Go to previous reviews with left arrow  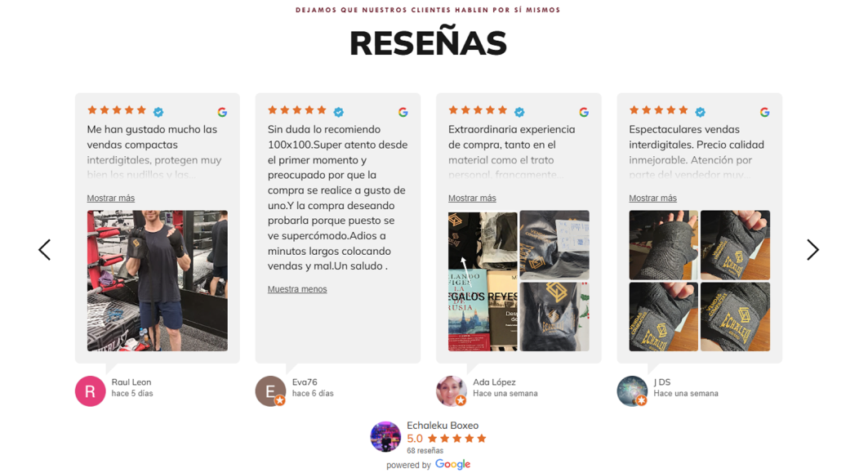pos(44,250)
